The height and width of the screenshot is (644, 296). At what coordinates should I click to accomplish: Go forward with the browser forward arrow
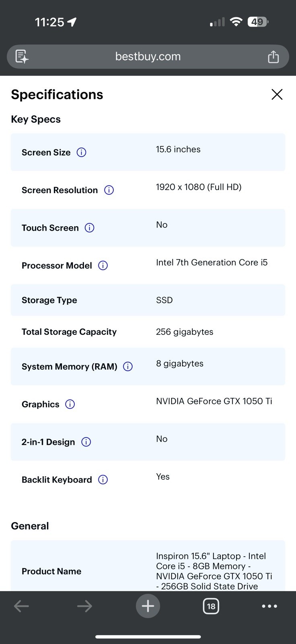point(85,606)
